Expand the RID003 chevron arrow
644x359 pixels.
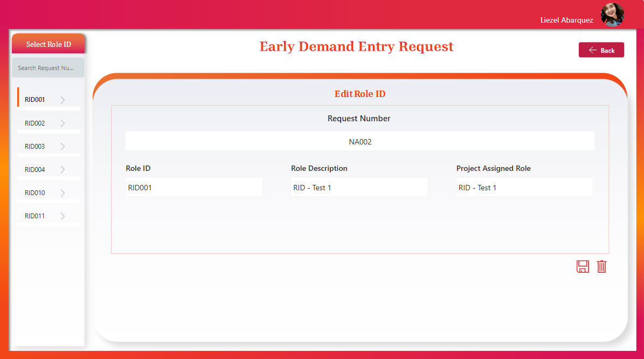coord(63,147)
